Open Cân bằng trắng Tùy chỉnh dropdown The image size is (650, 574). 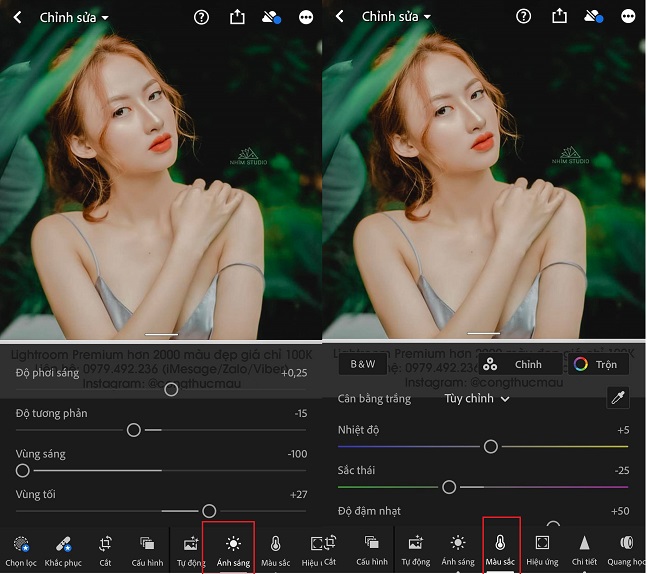point(477,398)
